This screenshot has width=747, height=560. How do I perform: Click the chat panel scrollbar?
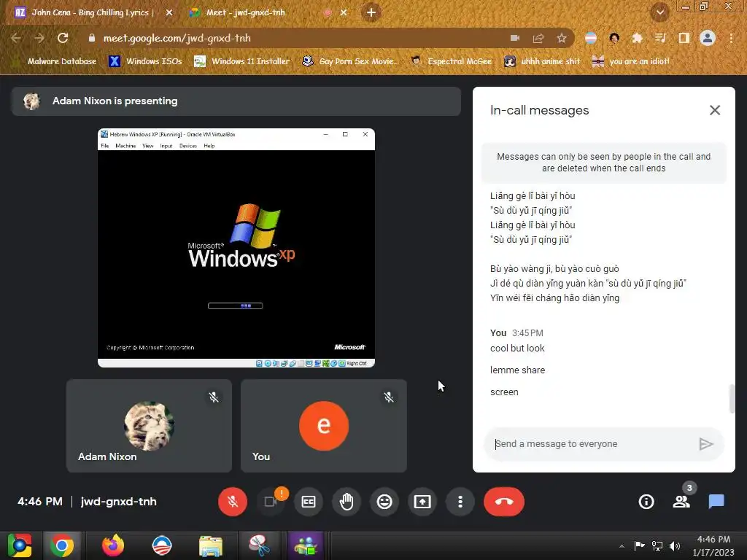732,399
